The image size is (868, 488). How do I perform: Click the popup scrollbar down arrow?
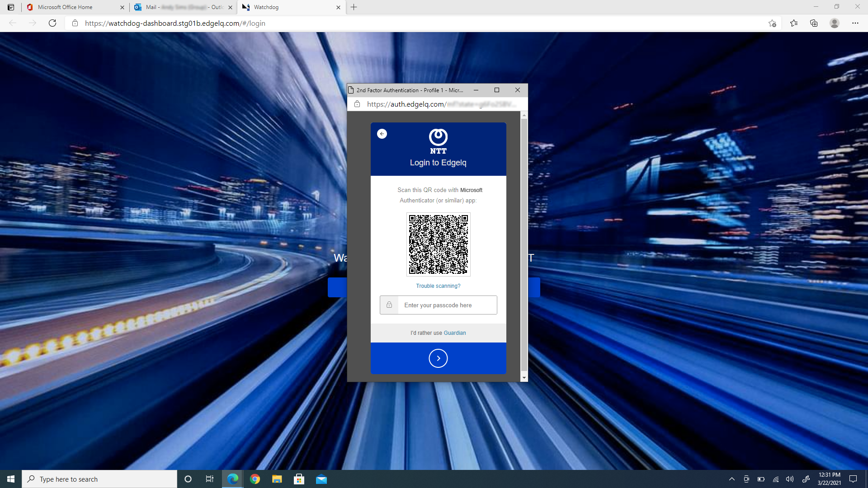[524, 378]
